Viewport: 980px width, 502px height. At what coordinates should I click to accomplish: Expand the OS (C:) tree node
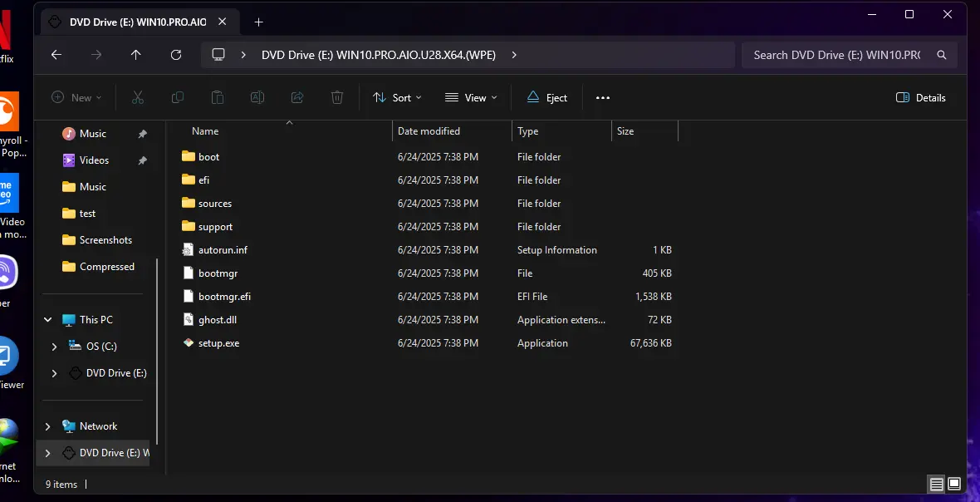pyautogui.click(x=54, y=347)
